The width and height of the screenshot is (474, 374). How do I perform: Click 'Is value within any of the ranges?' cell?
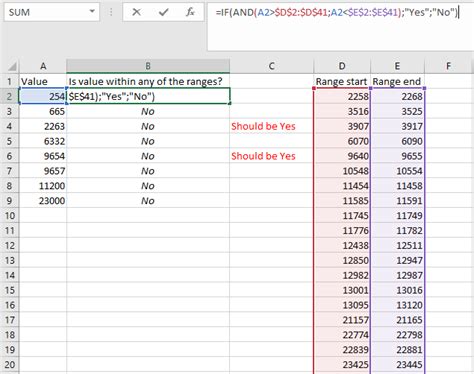tap(148, 81)
